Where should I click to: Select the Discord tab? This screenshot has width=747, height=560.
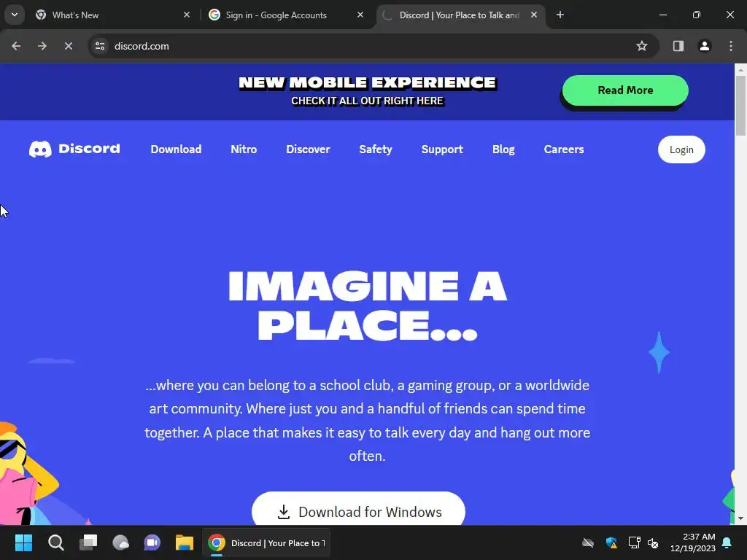[x=460, y=15]
